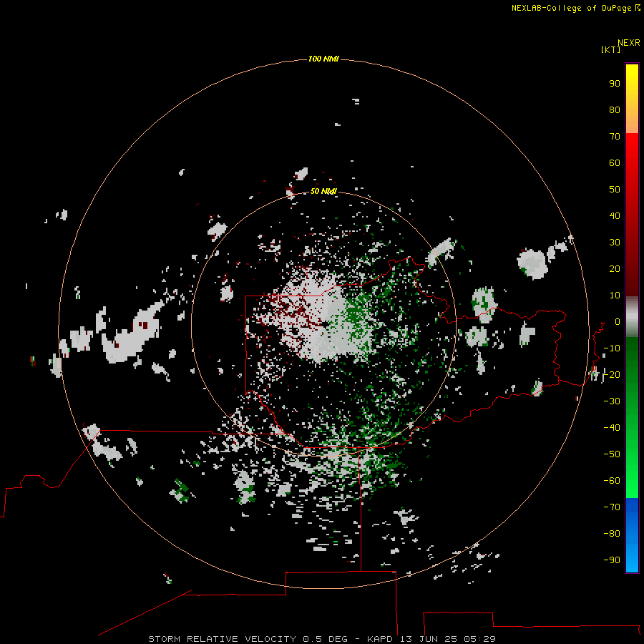Click the KAPD station identifier in the footer
The image size is (644, 644).
click(381, 639)
